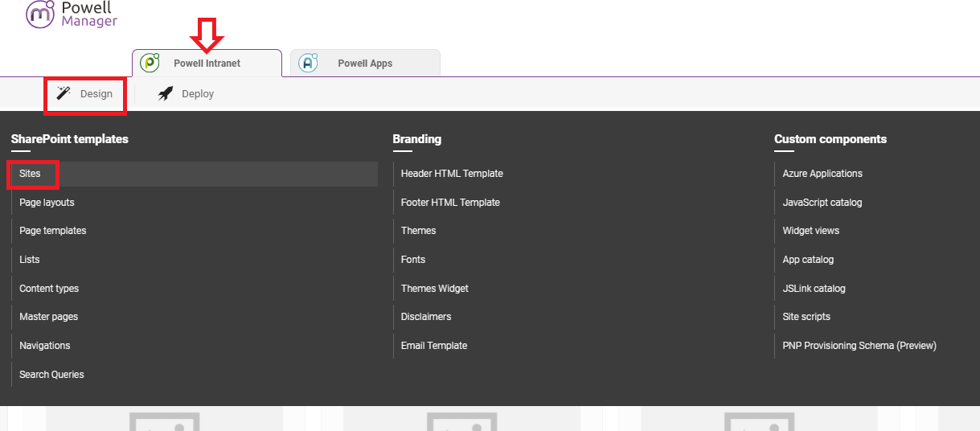This screenshot has height=431, width=980.
Task: Select Themes under Branding
Action: (419, 231)
